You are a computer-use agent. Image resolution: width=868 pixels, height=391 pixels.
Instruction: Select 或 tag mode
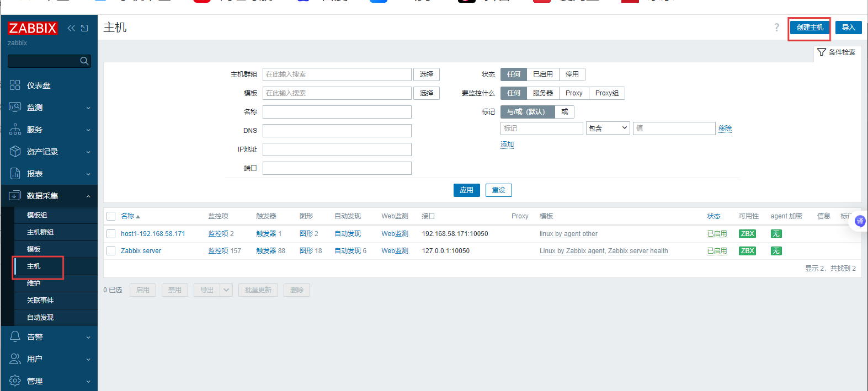coord(565,112)
